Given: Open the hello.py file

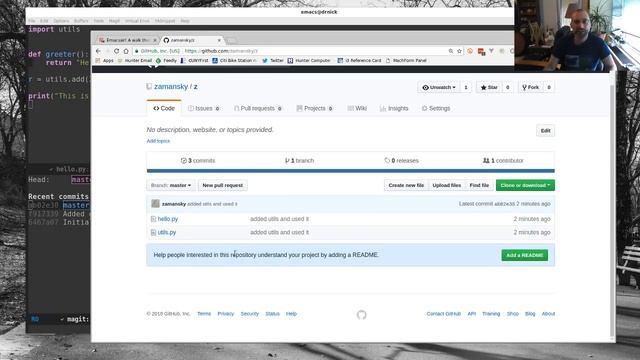Looking at the screenshot, I should pyautogui.click(x=168, y=219).
